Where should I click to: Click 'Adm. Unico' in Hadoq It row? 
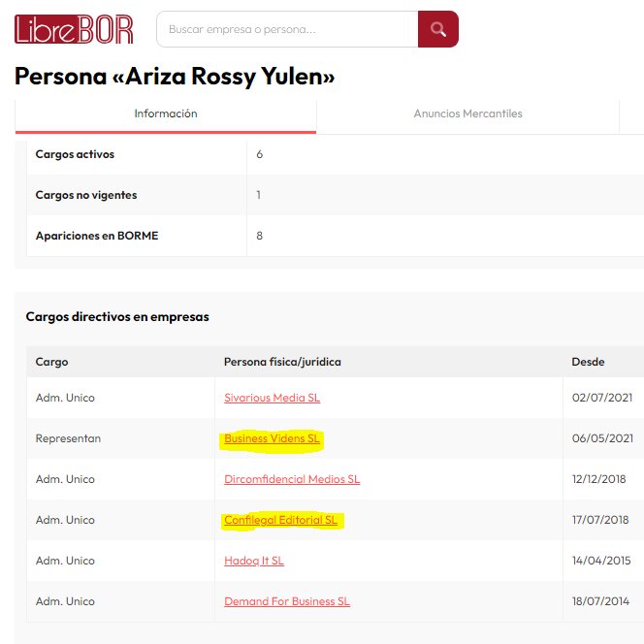coord(65,561)
